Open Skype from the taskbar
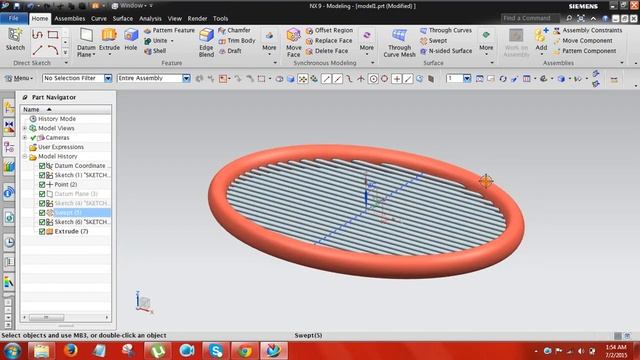Image resolution: width=640 pixels, height=360 pixels. click(x=216, y=351)
